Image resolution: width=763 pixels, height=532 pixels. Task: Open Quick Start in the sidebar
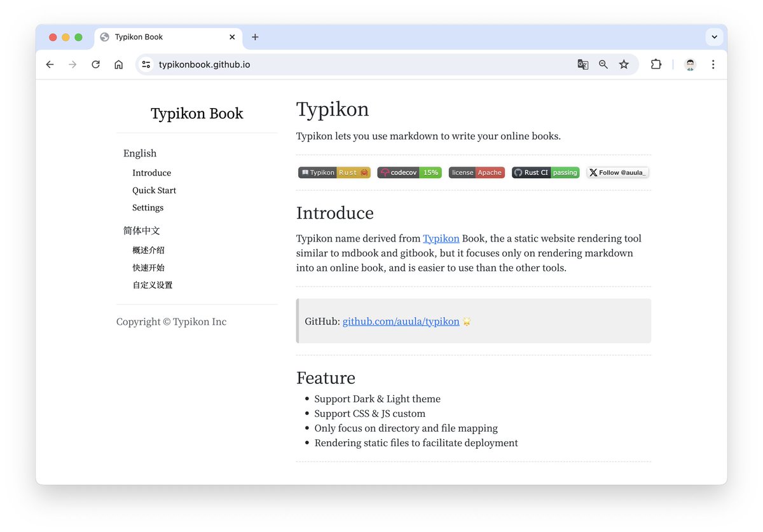click(155, 190)
